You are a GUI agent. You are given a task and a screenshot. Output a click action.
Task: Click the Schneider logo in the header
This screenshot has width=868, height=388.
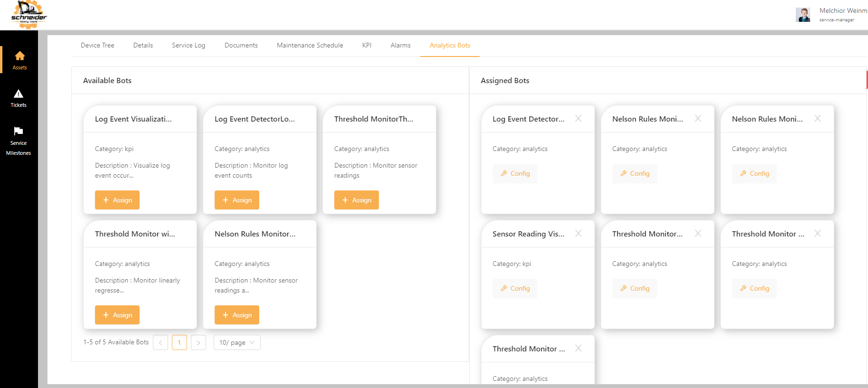[29, 15]
